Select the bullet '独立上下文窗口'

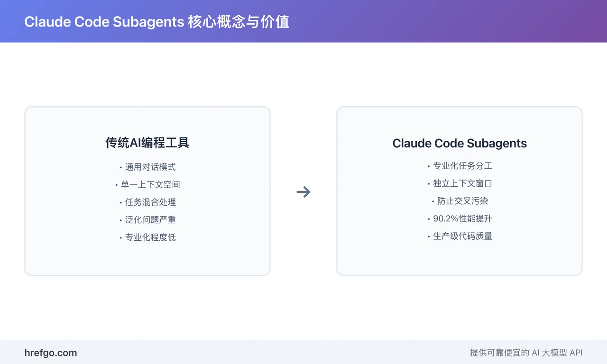tap(460, 183)
